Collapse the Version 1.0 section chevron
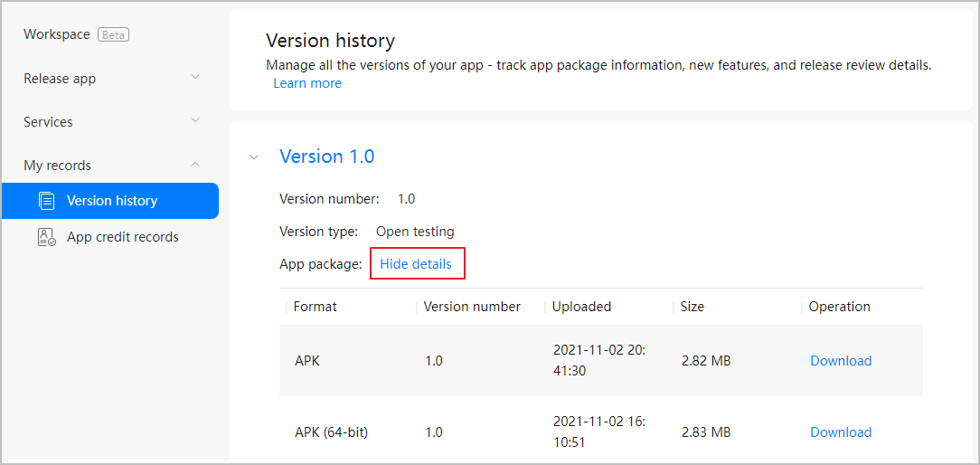The width and height of the screenshot is (980, 465). pyautogui.click(x=254, y=157)
